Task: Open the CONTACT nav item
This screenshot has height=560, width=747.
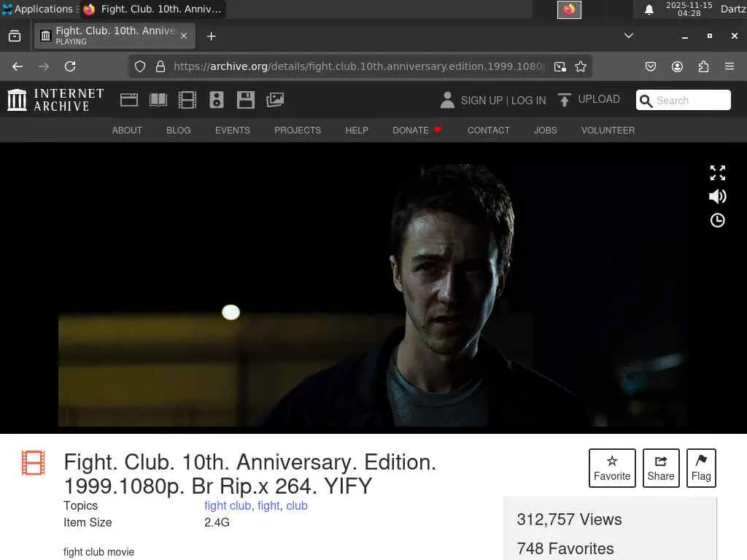Action: tap(488, 131)
